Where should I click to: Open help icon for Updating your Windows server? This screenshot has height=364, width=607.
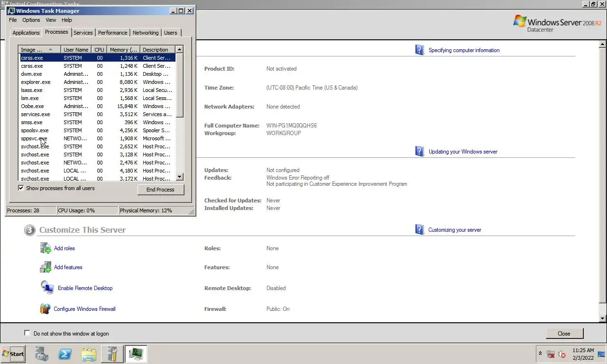420,151
